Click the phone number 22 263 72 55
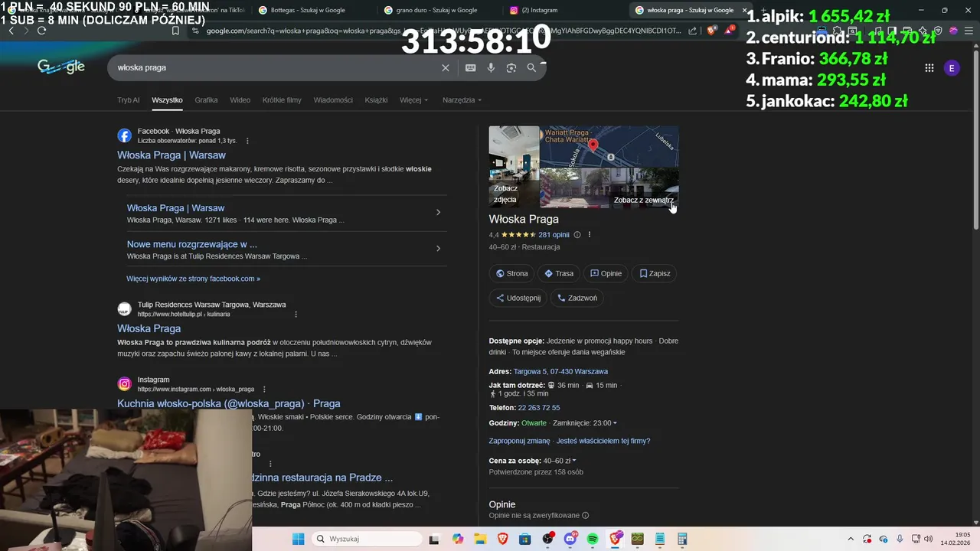 [x=539, y=408]
